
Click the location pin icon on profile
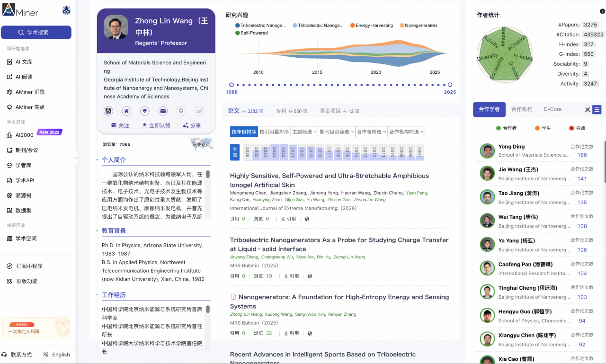(181, 111)
